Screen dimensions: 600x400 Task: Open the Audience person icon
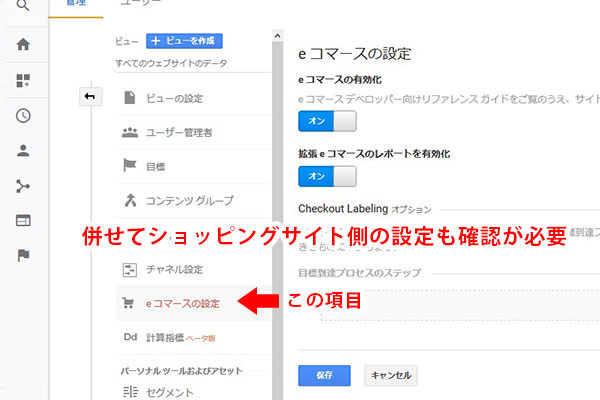click(x=23, y=151)
